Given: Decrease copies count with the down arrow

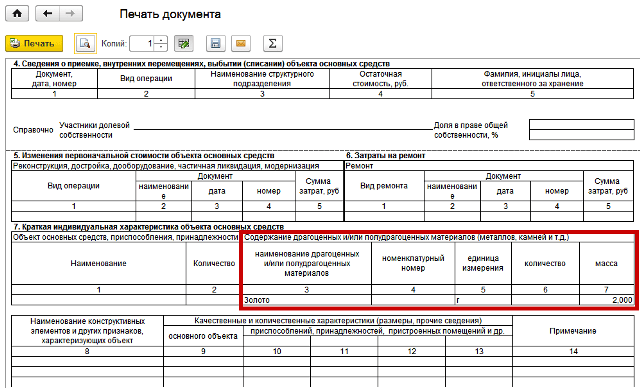Looking at the screenshot, I should [x=162, y=47].
